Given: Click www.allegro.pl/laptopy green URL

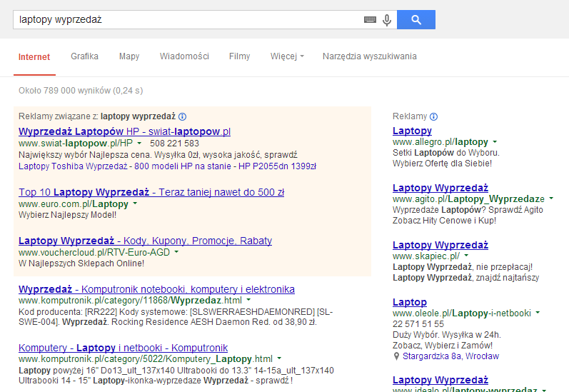Looking at the screenshot, I should coord(440,142).
